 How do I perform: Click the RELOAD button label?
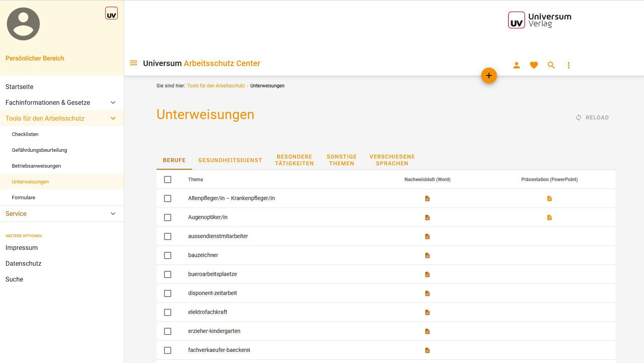pyautogui.click(x=597, y=117)
